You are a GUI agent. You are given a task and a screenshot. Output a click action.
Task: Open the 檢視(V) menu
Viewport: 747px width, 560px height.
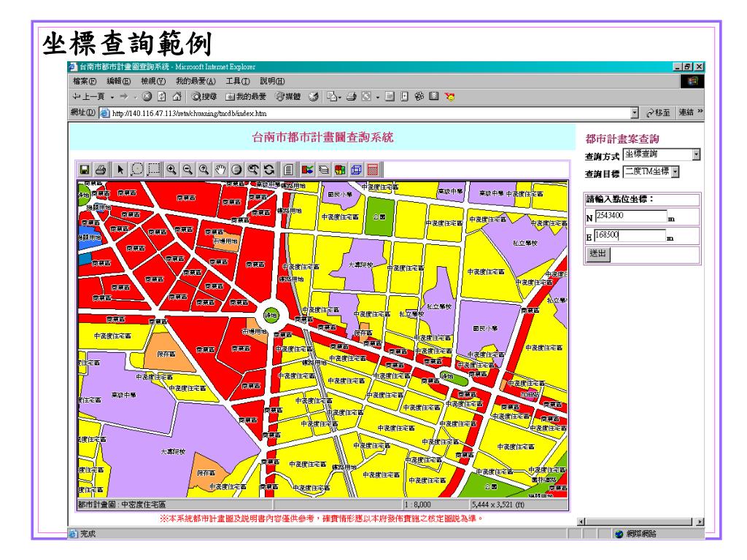point(153,81)
